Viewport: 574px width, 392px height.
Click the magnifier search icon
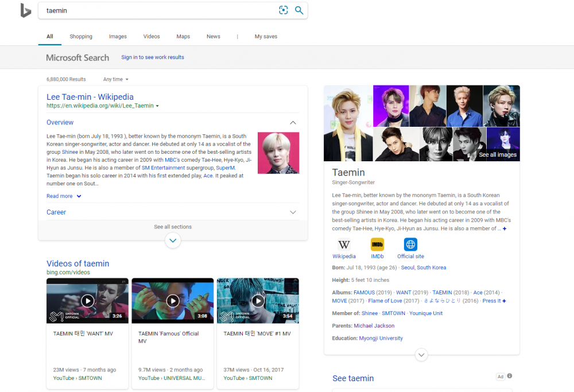299,10
